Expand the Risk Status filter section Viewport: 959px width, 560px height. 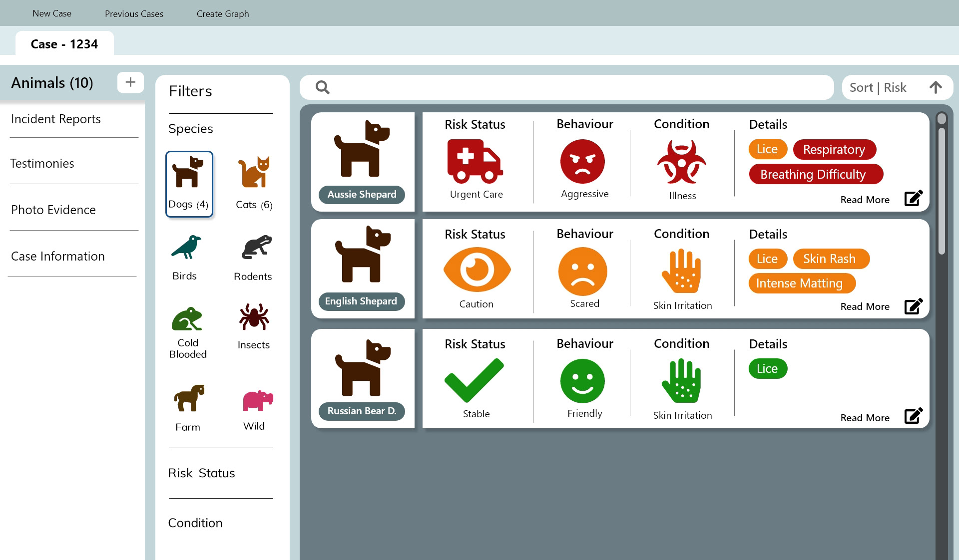click(201, 473)
